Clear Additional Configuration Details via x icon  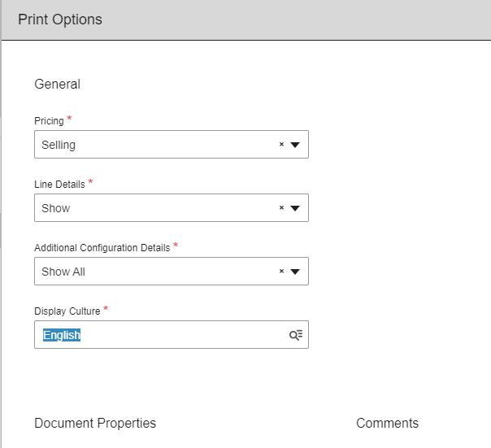(x=281, y=272)
